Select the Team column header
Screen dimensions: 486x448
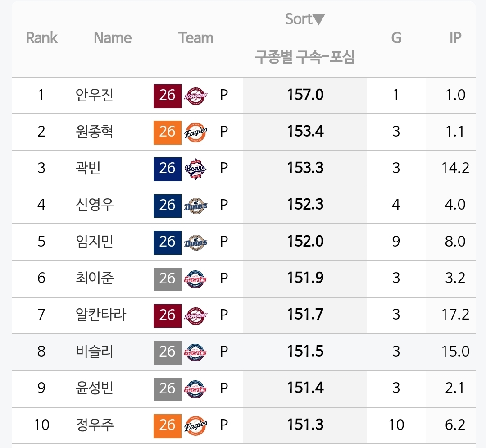(x=195, y=38)
